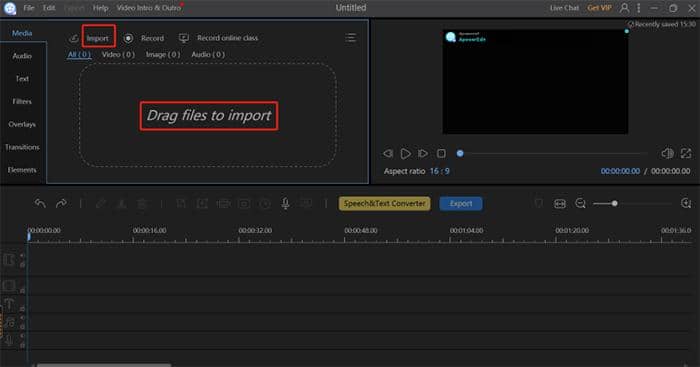Open the Overlays tab in sidebar
This screenshot has width=700, height=367.
[x=22, y=124]
